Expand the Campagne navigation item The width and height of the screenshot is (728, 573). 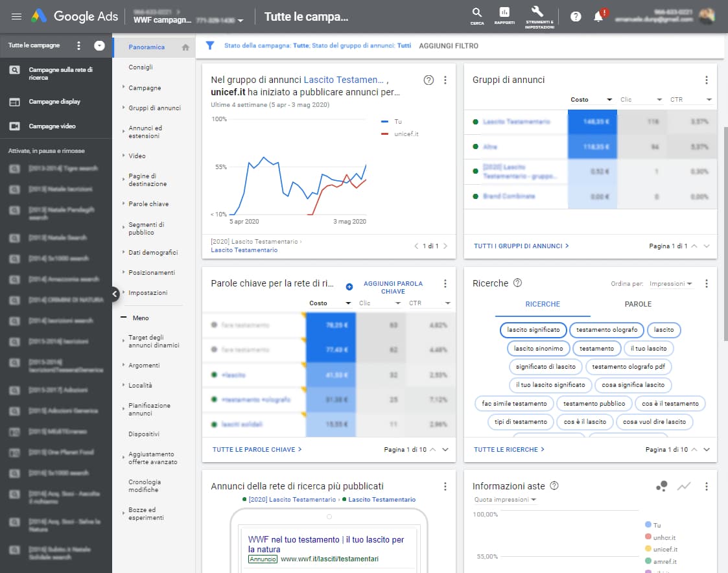[145, 88]
